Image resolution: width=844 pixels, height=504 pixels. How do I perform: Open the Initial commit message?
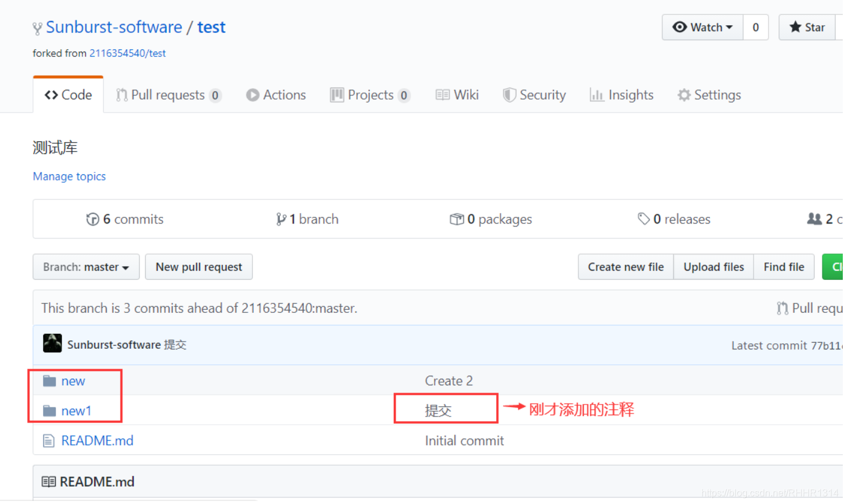465,440
